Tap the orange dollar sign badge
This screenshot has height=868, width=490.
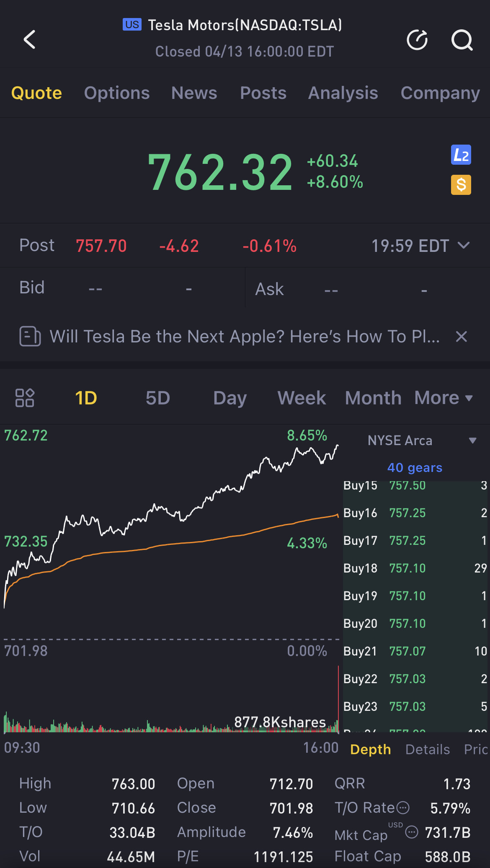click(461, 185)
